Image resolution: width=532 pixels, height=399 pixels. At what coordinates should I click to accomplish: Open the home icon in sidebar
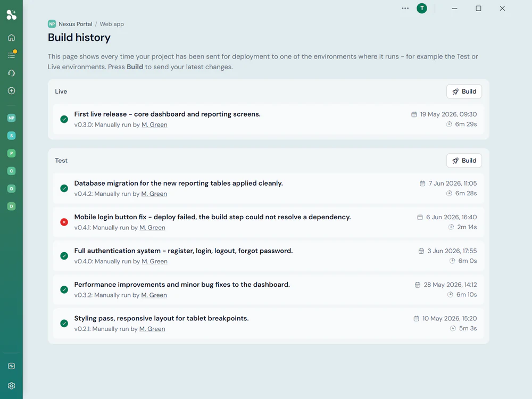click(11, 38)
